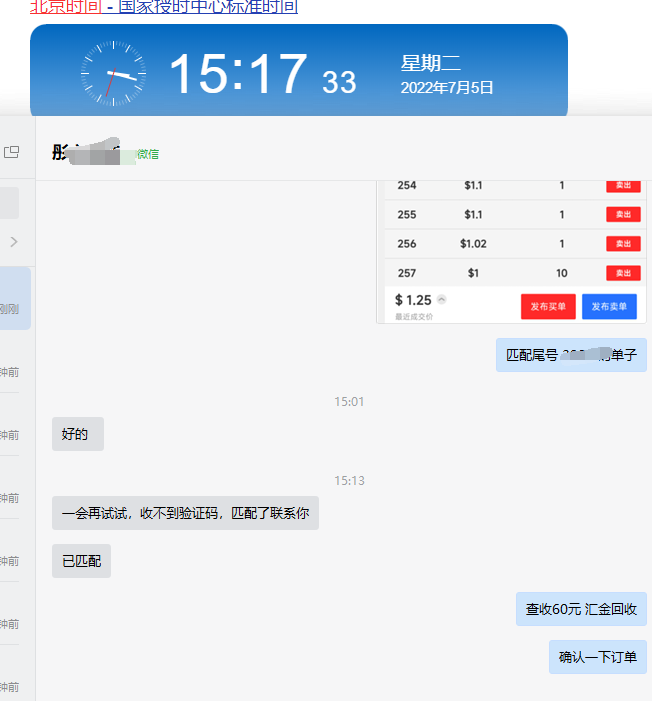Open the 国家授时中心标准时间 link
This screenshot has width=652, height=701.
click(208, 7)
